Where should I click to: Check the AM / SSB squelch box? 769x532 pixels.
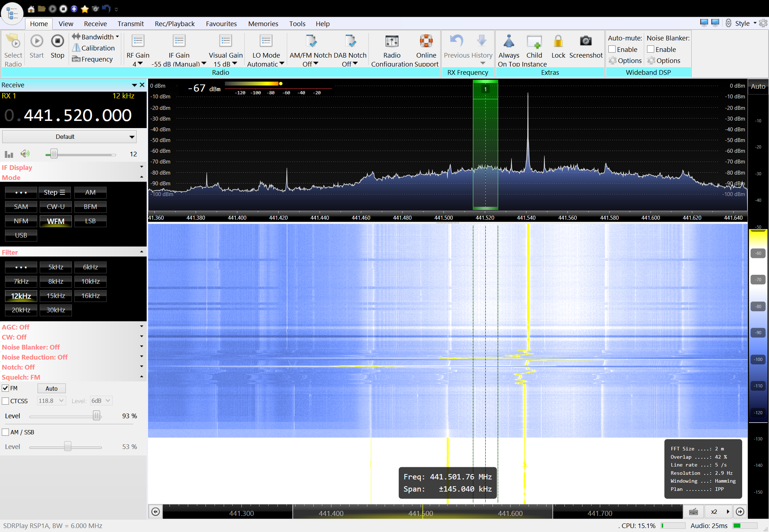click(x=6, y=432)
